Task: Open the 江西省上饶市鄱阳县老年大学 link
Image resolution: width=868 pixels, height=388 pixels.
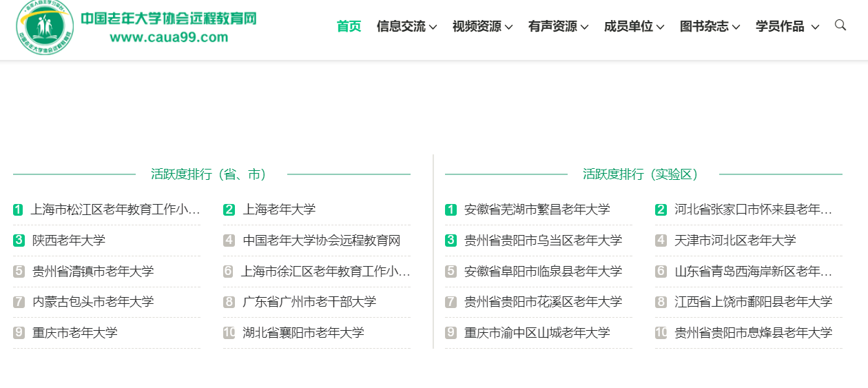Action: coord(754,302)
